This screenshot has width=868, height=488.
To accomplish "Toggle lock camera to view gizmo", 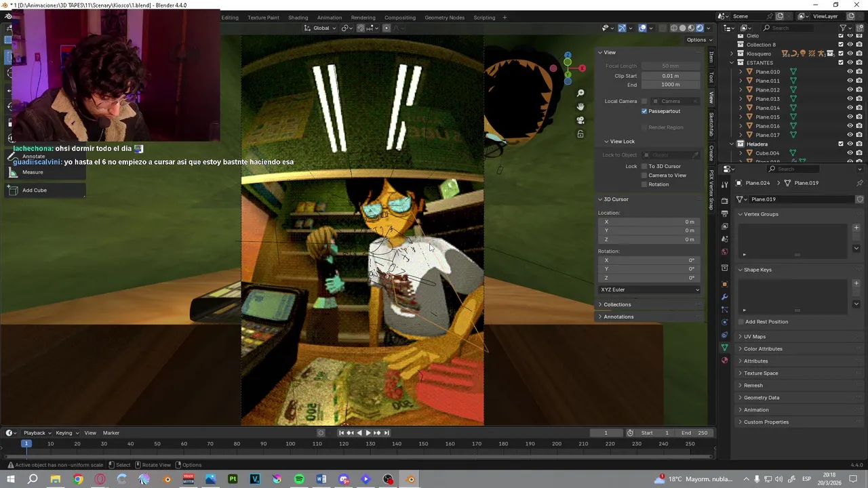I will click(580, 134).
